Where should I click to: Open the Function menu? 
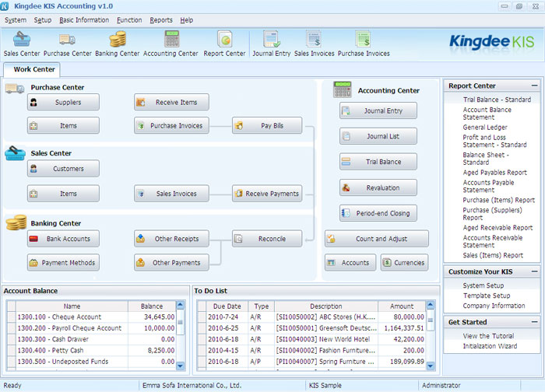(x=129, y=20)
